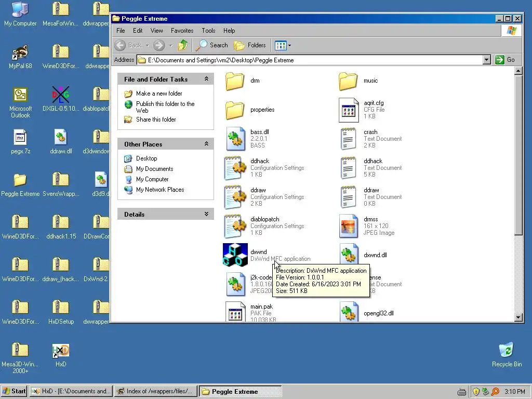
Task: Select the dxwnd application icon
Action: (235, 255)
